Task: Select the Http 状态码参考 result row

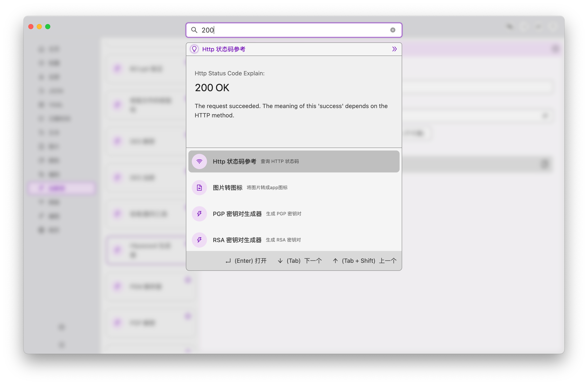Action: (294, 161)
